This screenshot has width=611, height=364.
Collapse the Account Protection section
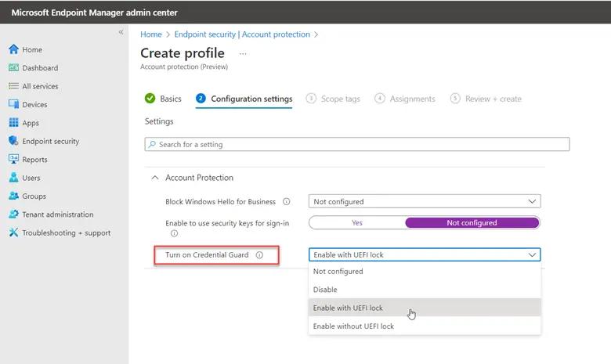coord(155,178)
